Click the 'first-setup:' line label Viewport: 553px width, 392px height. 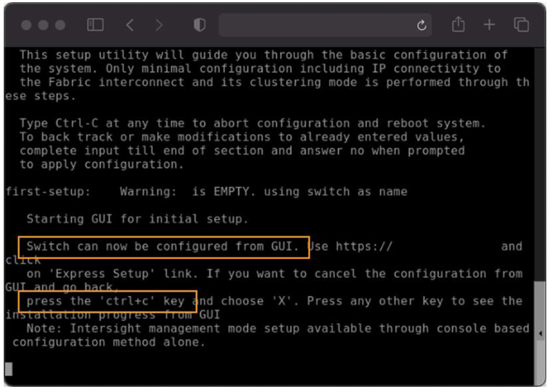click(48, 192)
